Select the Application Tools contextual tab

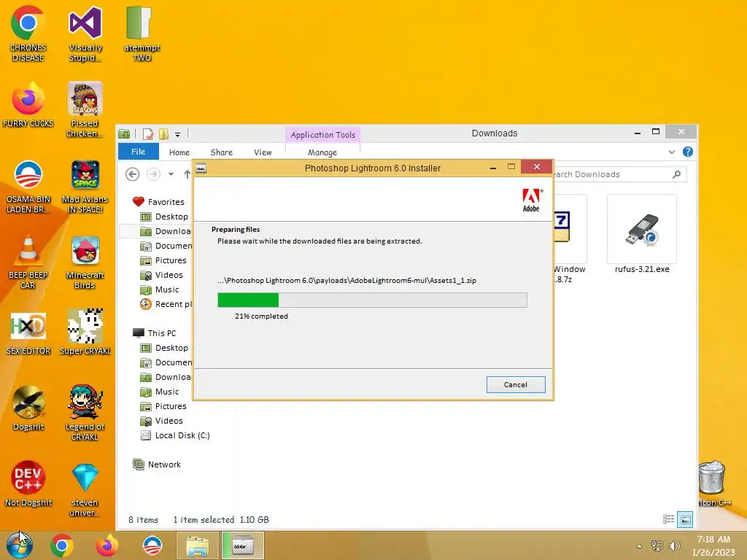point(323,135)
